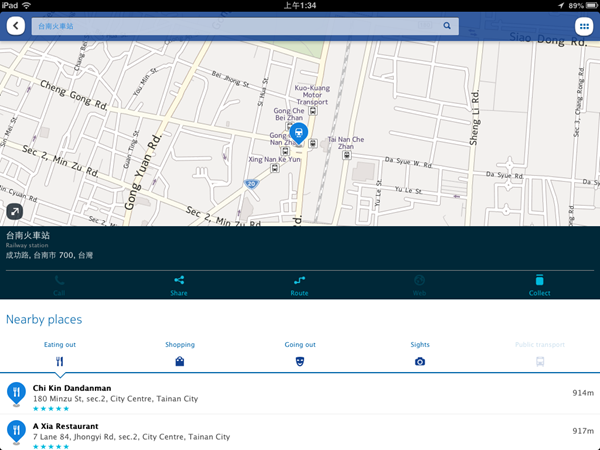Click the Cheng Gong Rd. map label
This screenshot has width=600, height=450.
73,95
